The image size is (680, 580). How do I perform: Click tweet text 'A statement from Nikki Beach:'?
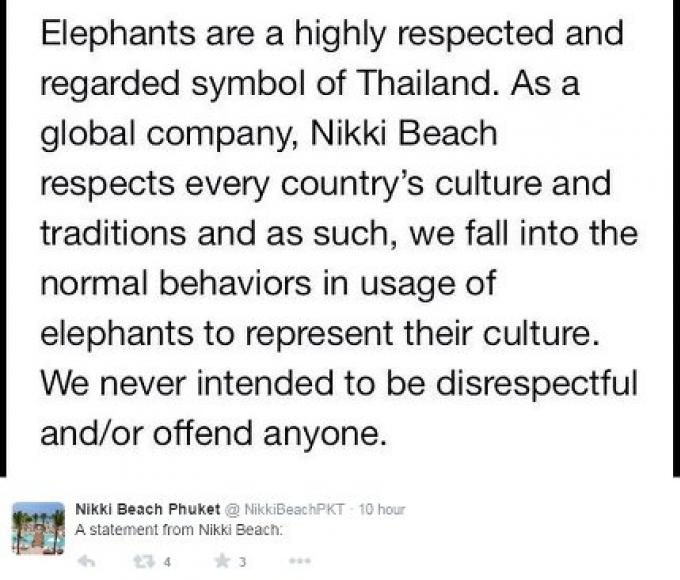click(179, 530)
